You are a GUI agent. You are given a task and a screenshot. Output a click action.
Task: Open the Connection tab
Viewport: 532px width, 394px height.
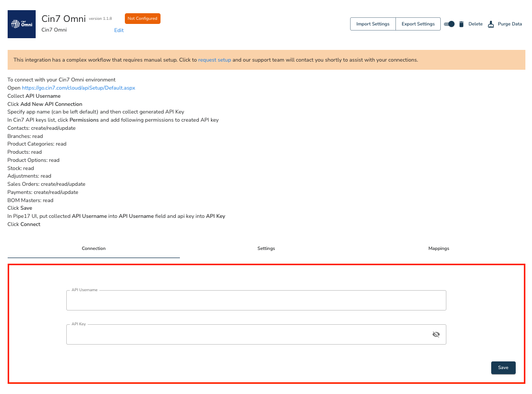pos(94,248)
